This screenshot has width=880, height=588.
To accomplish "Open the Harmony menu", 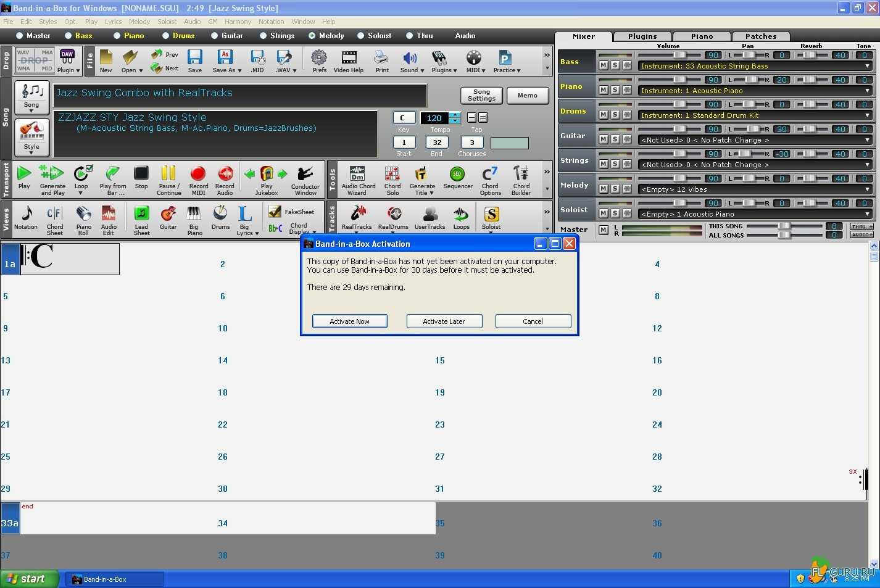I will 238,22.
